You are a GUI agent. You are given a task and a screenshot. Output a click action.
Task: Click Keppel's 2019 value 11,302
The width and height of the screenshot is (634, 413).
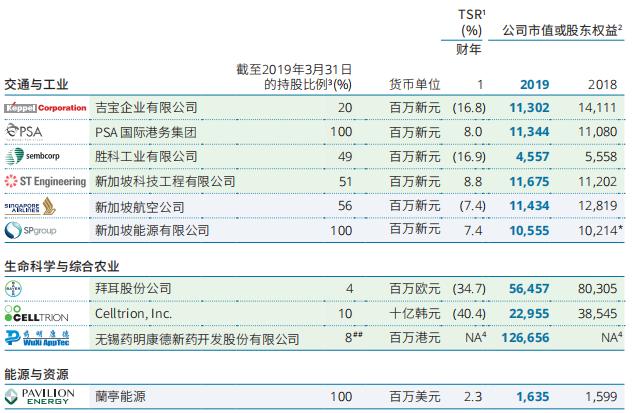(x=529, y=108)
